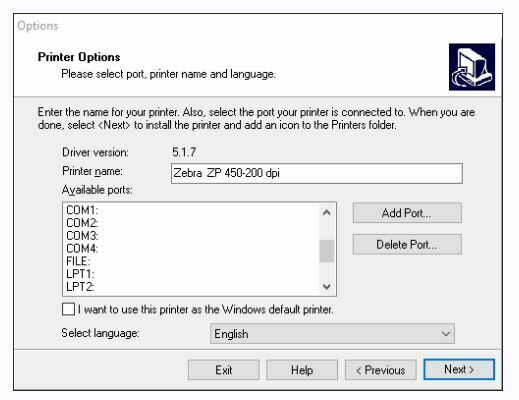Screen dimensions: 519x400
Task: Select COM1: from available ports
Action: coord(191,210)
